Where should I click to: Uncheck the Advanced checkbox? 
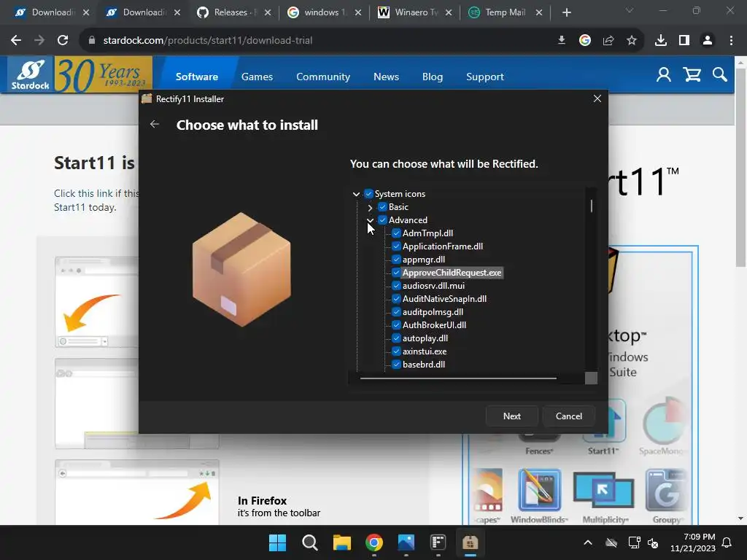(x=382, y=220)
